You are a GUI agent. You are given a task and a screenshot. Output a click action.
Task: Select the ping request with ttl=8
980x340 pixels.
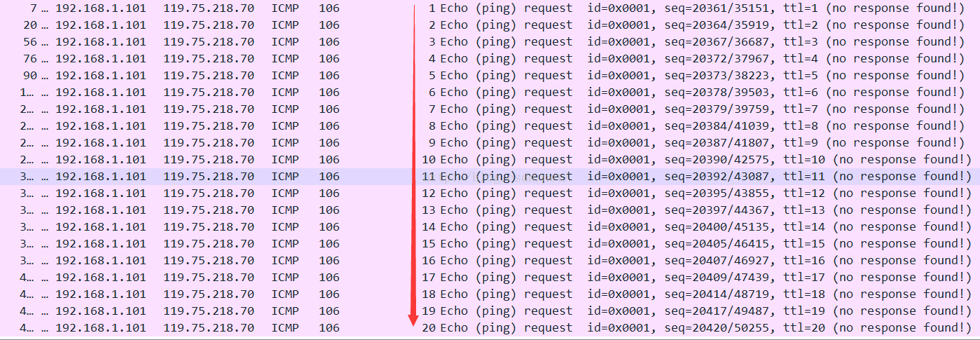pos(490,126)
